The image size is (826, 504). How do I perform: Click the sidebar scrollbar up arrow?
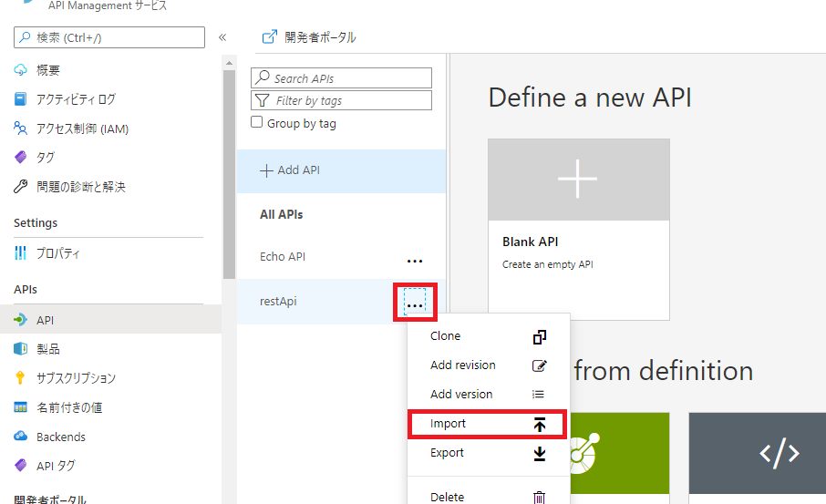click(x=229, y=63)
